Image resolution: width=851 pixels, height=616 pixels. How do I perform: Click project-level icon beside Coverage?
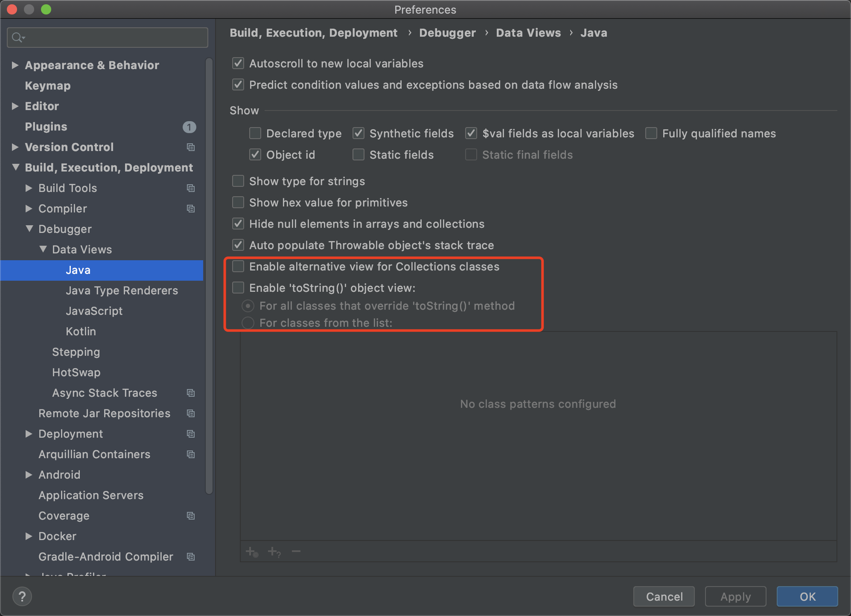click(x=191, y=516)
